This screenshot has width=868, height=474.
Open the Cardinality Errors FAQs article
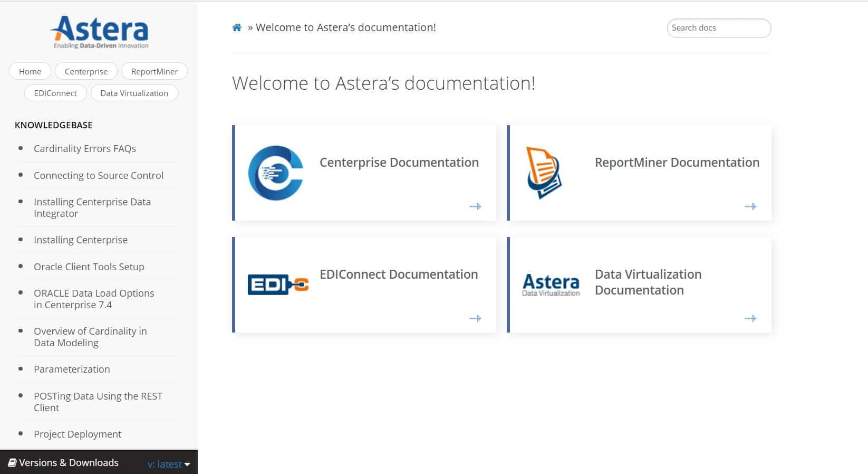[85, 149]
